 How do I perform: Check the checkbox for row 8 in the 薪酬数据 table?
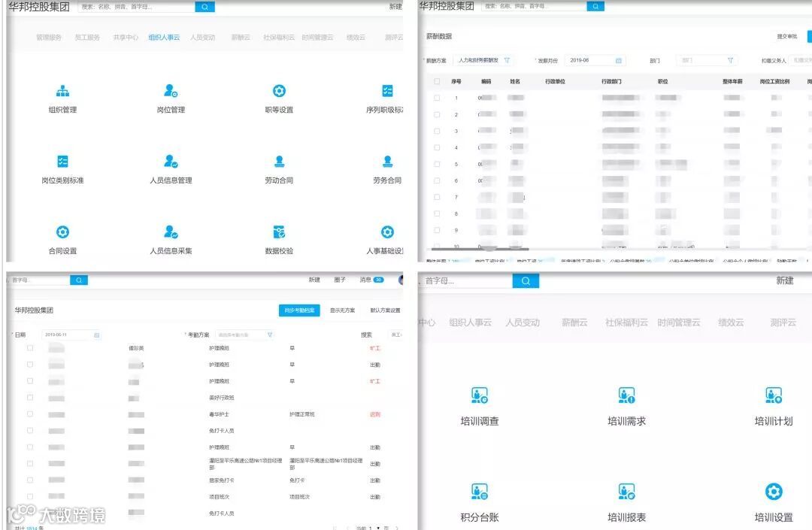coord(437,214)
